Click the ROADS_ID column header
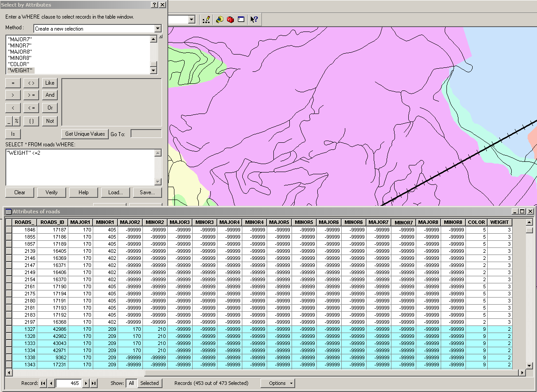This screenshot has width=537, height=392. (x=52, y=222)
